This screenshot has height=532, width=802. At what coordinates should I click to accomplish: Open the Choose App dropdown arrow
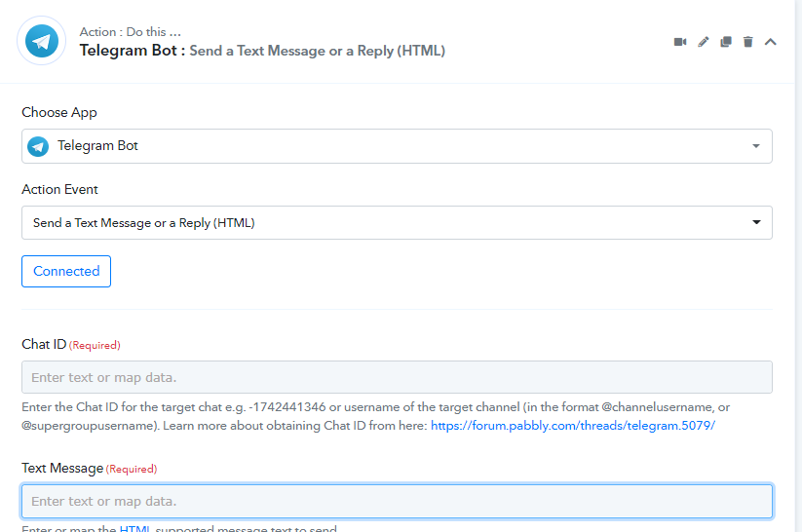pyautogui.click(x=756, y=146)
